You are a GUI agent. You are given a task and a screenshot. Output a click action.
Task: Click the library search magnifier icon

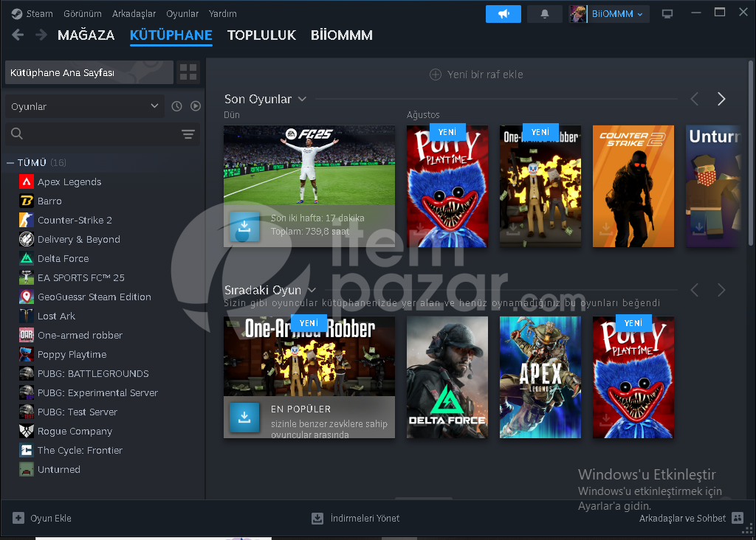click(x=17, y=134)
